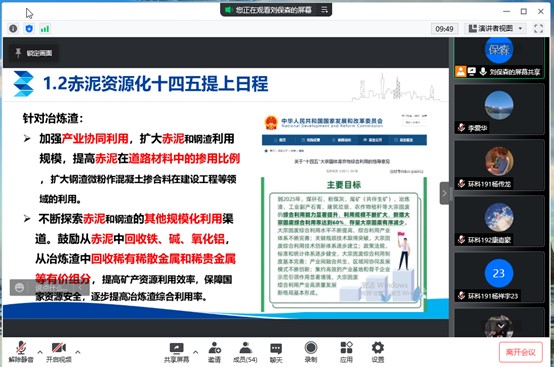Click the security shield icon
The image size is (554, 367).
pyautogui.click(x=29, y=29)
